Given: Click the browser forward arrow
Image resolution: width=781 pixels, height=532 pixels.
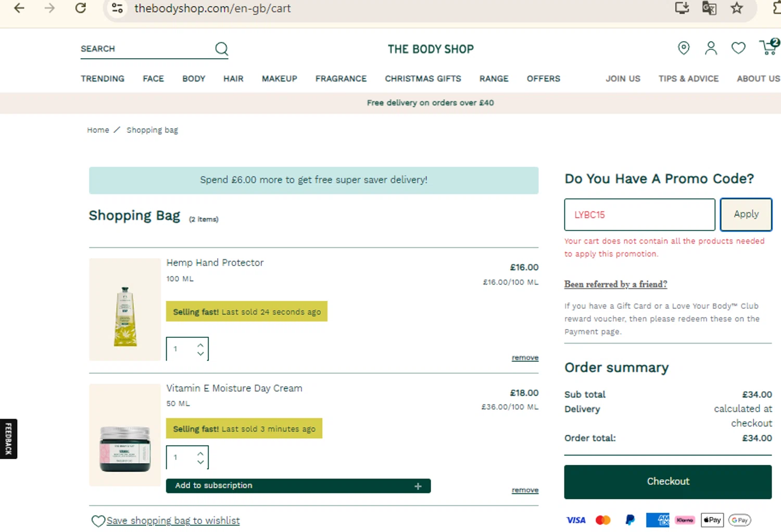Looking at the screenshot, I should [x=49, y=8].
